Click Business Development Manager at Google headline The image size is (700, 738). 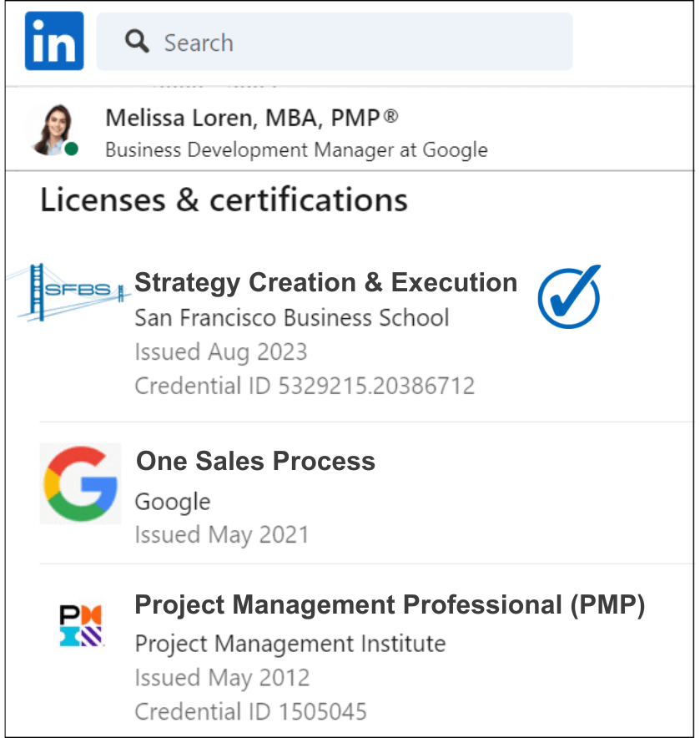pos(296,150)
